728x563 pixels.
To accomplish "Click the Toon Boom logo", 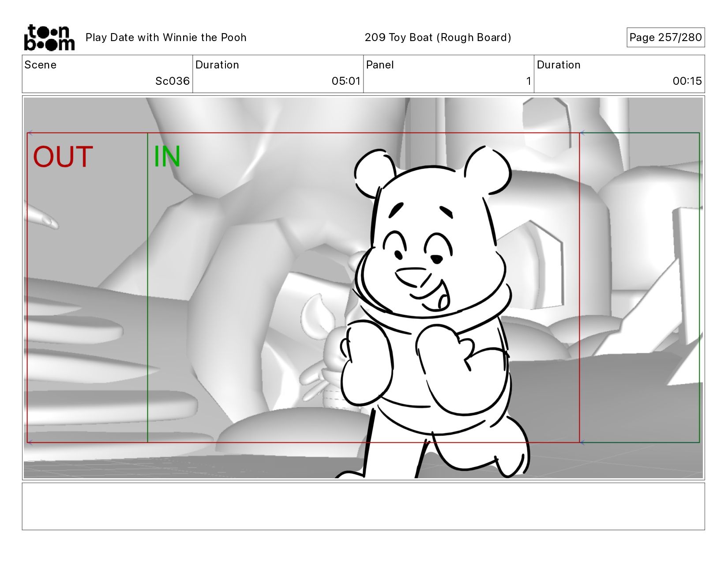I will tap(49, 38).
